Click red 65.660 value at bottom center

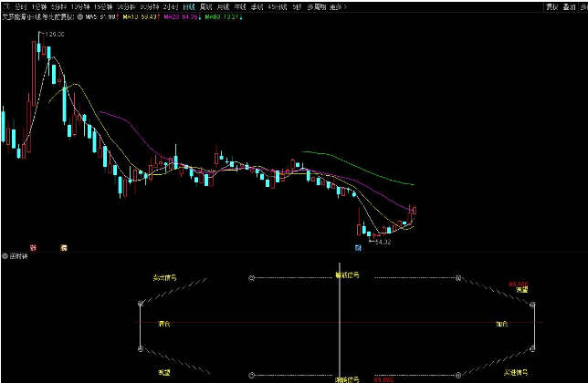click(x=383, y=379)
